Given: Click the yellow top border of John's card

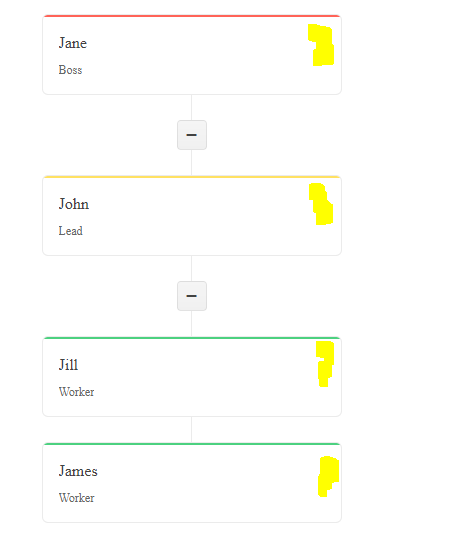Looking at the screenshot, I should (x=192, y=177).
